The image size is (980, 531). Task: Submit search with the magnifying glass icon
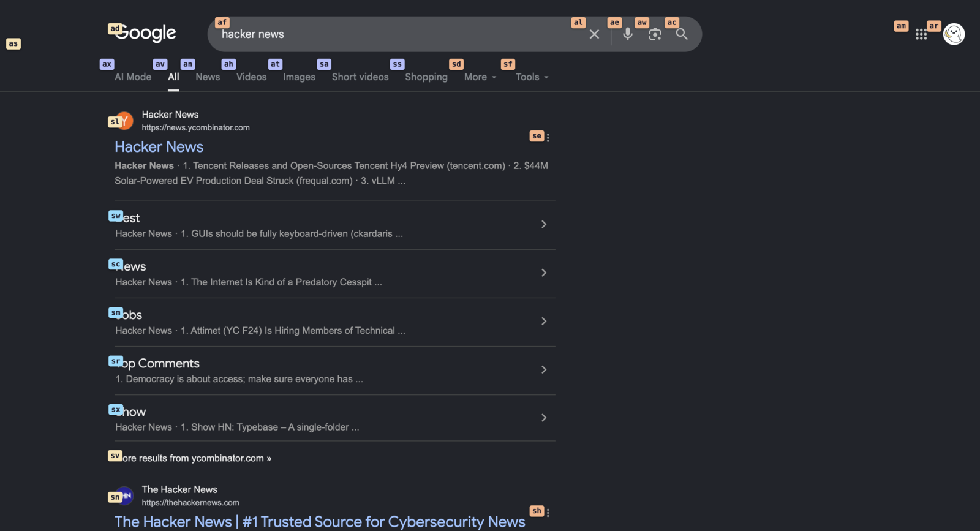tap(682, 34)
